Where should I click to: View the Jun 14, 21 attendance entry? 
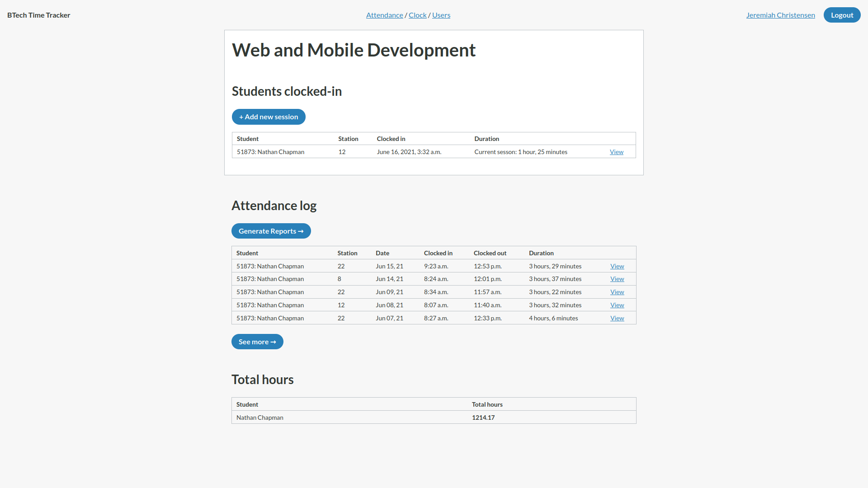617,279
